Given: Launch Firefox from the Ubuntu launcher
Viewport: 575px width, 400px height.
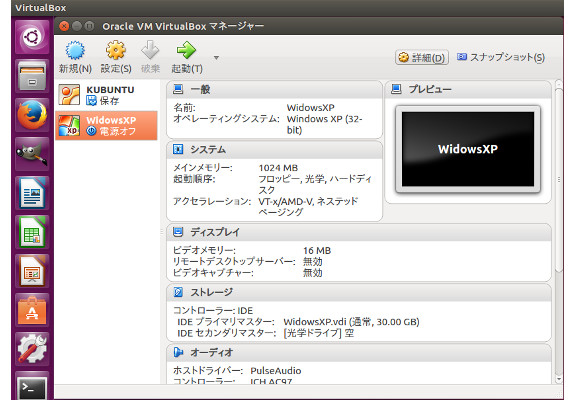Looking at the screenshot, I should [x=32, y=115].
